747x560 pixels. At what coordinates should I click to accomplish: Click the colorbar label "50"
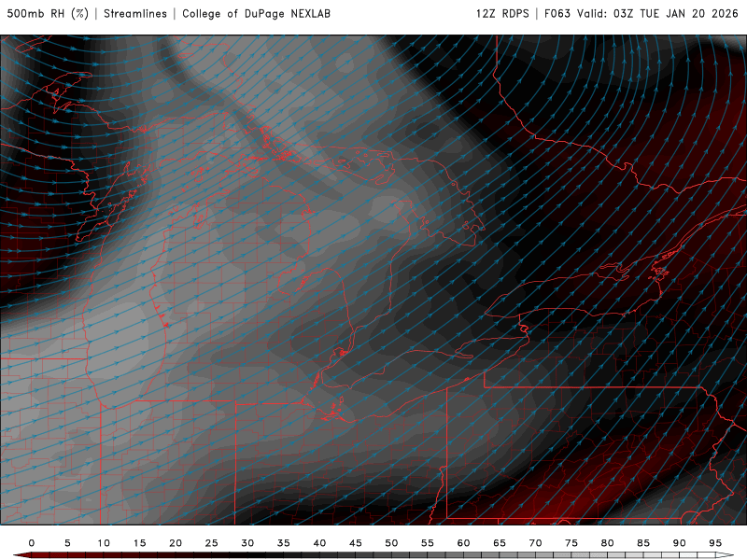[391, 543]
